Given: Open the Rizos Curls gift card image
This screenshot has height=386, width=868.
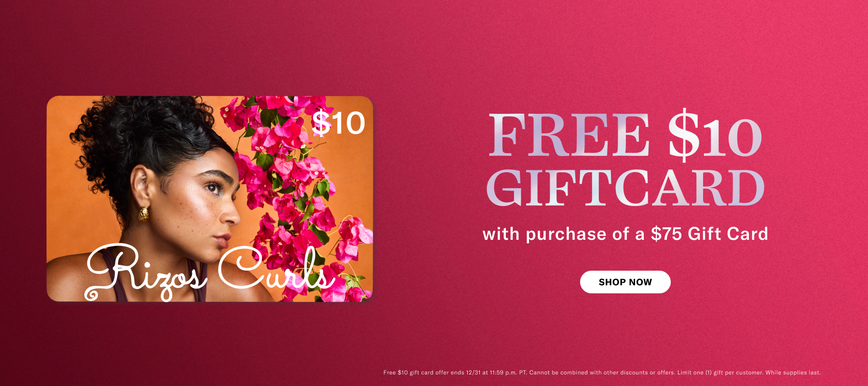Looking at the screenshot, I should coord(210,199).
